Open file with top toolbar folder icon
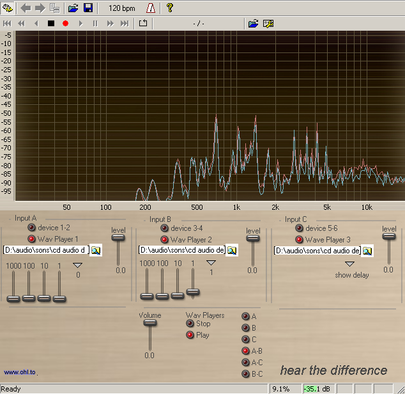The height and width of the screenshot is (394, 405). (73, 8)
